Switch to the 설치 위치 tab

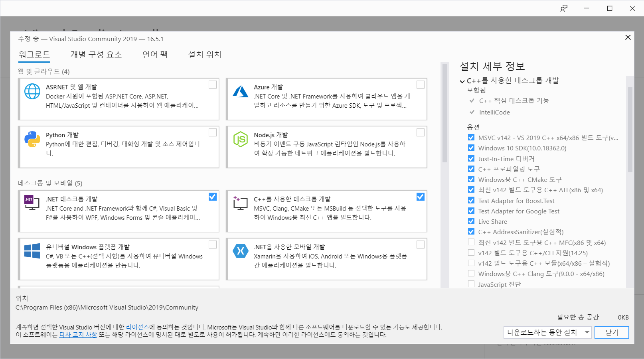click(x=205, y=55)
